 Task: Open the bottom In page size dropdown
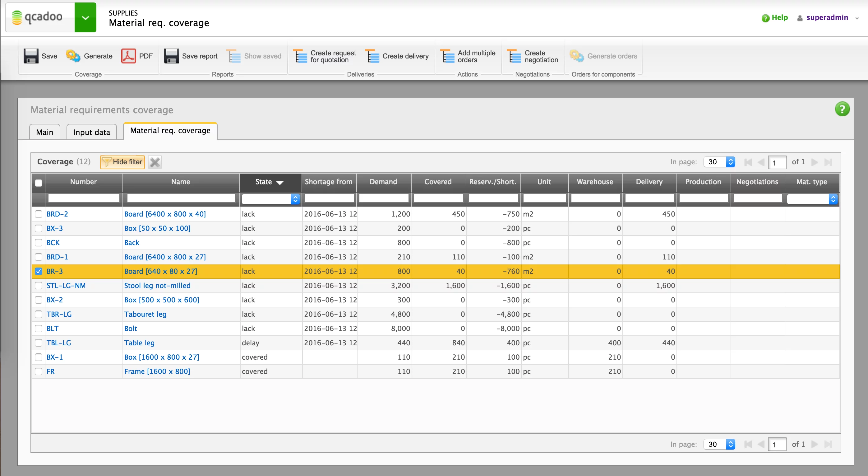[719, 444]
